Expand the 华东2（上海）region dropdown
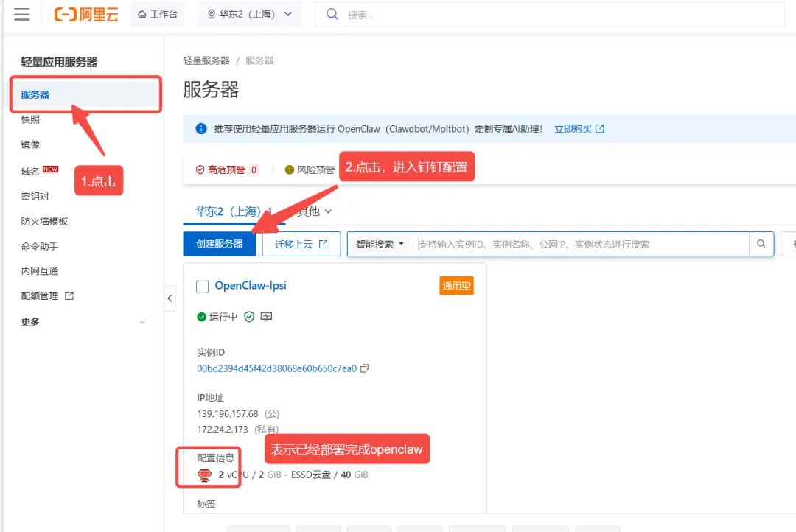796x532 pixels. tap(250, 14)
